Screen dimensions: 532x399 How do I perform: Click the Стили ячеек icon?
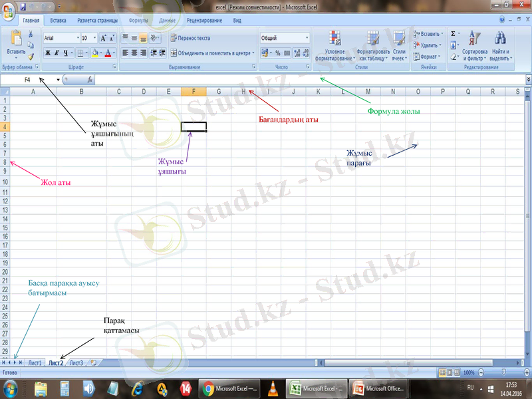[x=398, y=43]
